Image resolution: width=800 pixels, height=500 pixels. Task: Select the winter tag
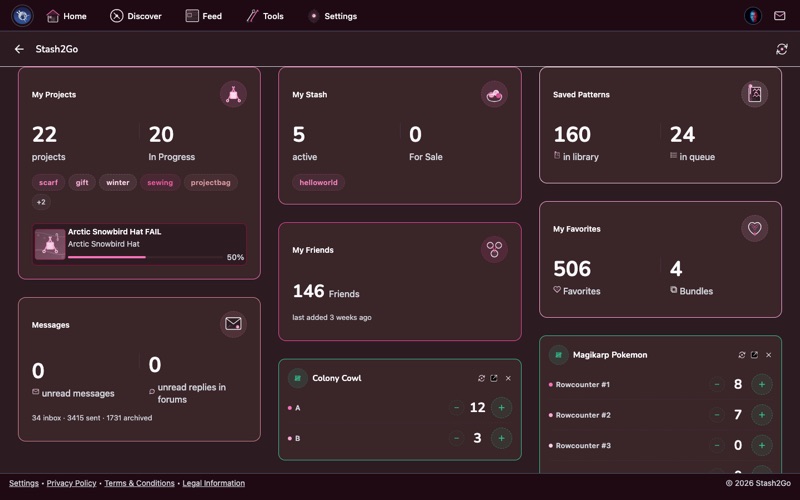[x=118, y=183]
